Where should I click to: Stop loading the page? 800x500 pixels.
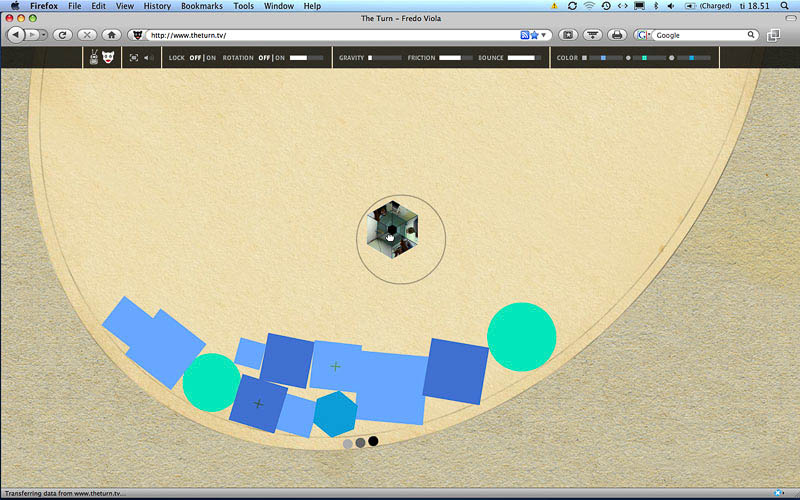tap(87, 35)
